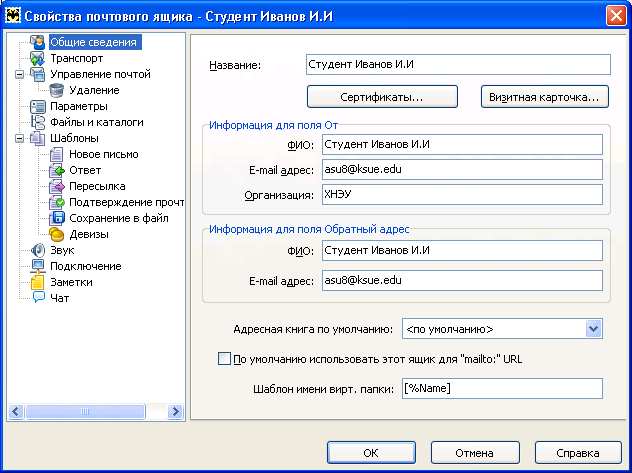The width and height of the screenshot is (632, 473).
Task: Click the Чат speech bubble icon
Action: click(37, 298)
